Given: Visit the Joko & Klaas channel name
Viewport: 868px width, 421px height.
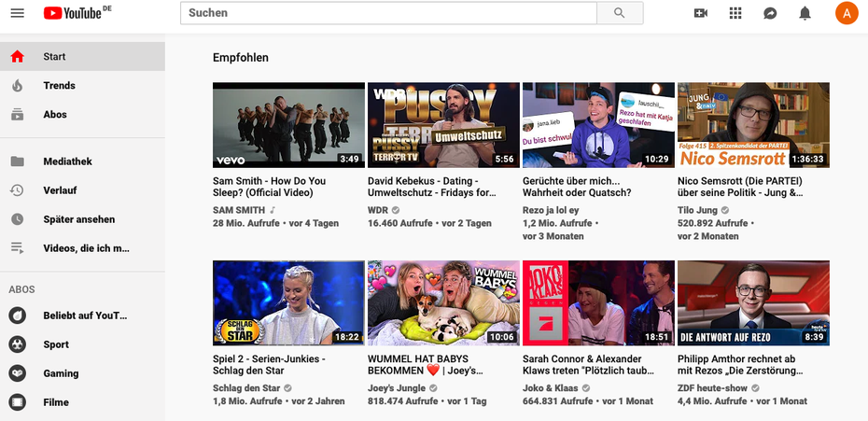Looking at the screenshot, I should tap(551, 388).
